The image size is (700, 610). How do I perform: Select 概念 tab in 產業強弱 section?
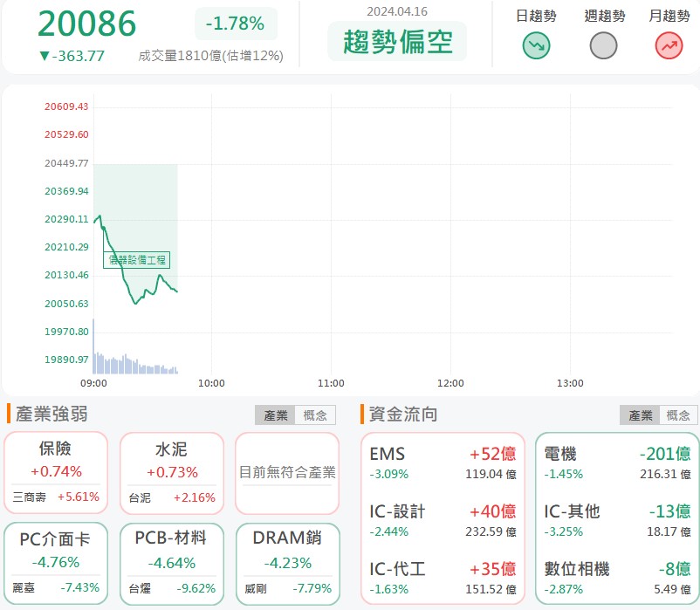315,415
